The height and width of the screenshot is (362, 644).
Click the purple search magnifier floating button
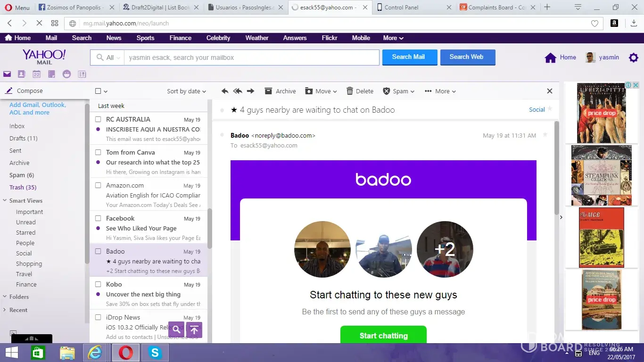(x=176, y=329)
